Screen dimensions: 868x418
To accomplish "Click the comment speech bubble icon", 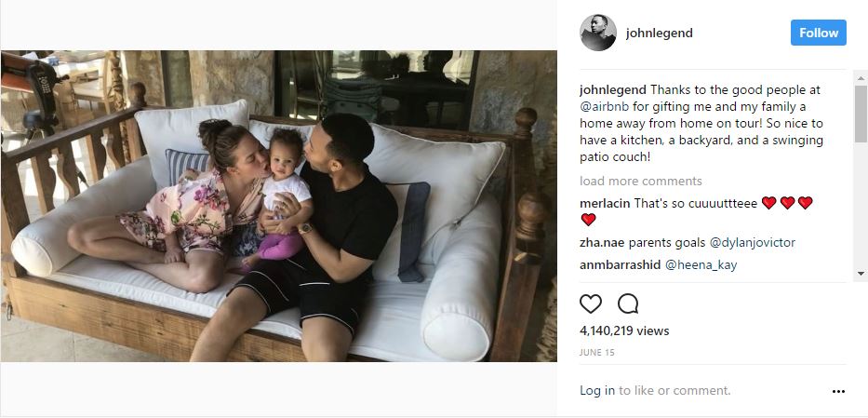I will click(628, 303).
